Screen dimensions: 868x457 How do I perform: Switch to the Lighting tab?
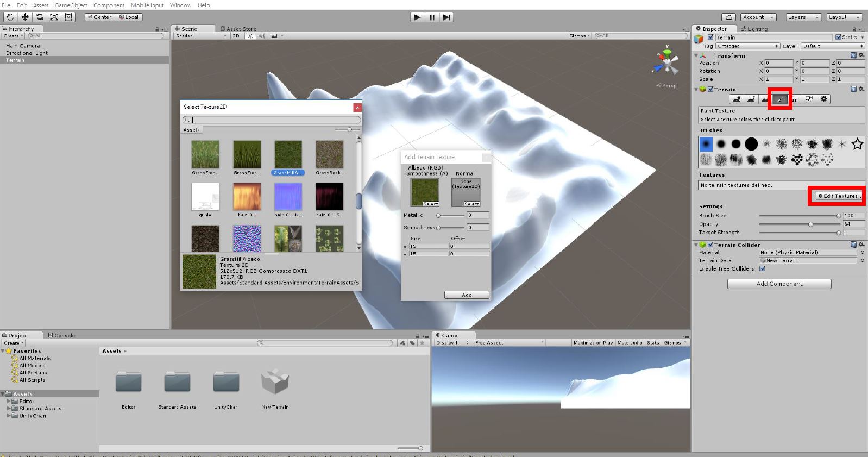click(x=754, y=29)
